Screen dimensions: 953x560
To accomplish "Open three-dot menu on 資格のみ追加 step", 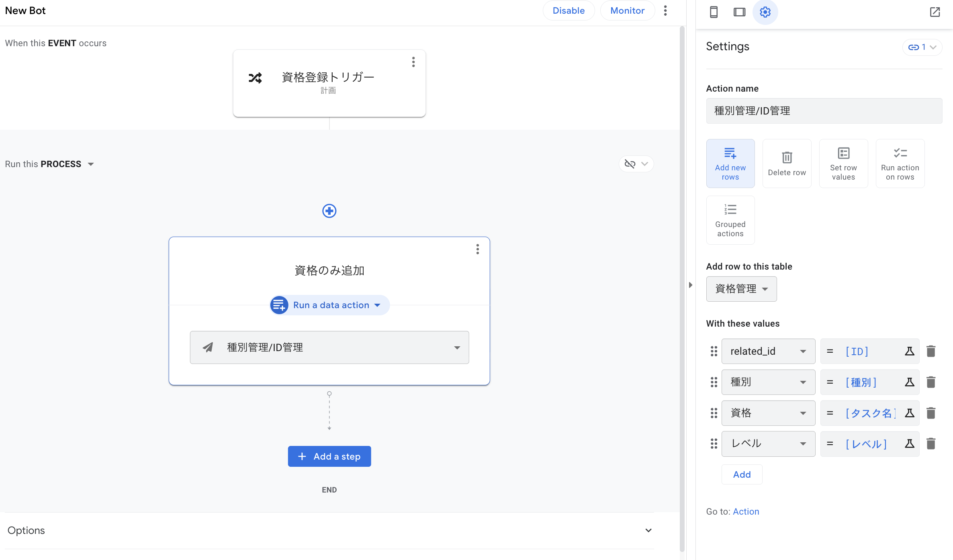I will pyautogui.click(x=477, y=249).
